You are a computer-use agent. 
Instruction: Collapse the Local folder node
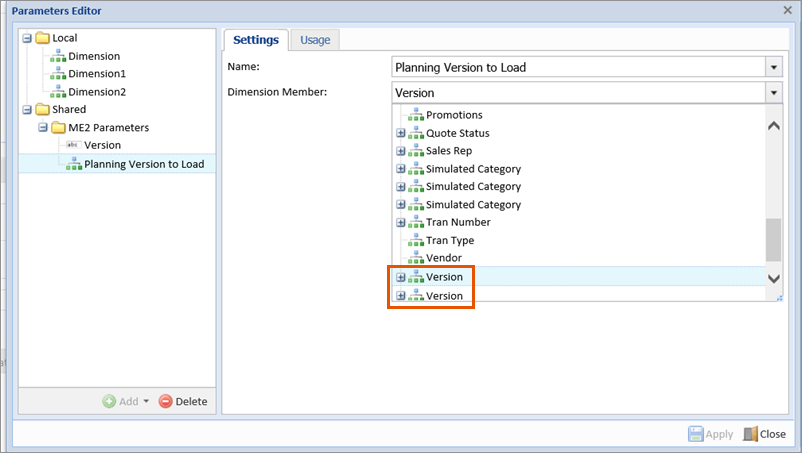pyautogui.click(x=27, y=38)
